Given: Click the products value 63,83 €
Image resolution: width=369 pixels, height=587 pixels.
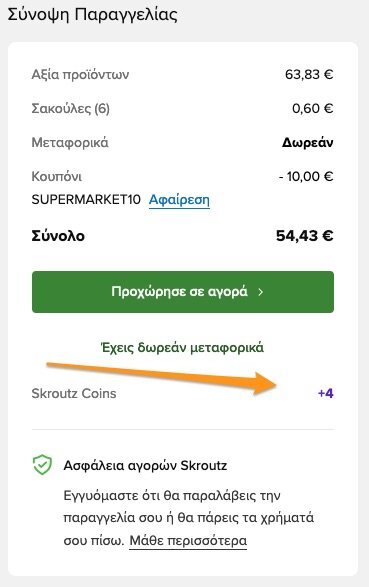Looking at the screenshot, I should pyautogui.click(x=309, y=74).
